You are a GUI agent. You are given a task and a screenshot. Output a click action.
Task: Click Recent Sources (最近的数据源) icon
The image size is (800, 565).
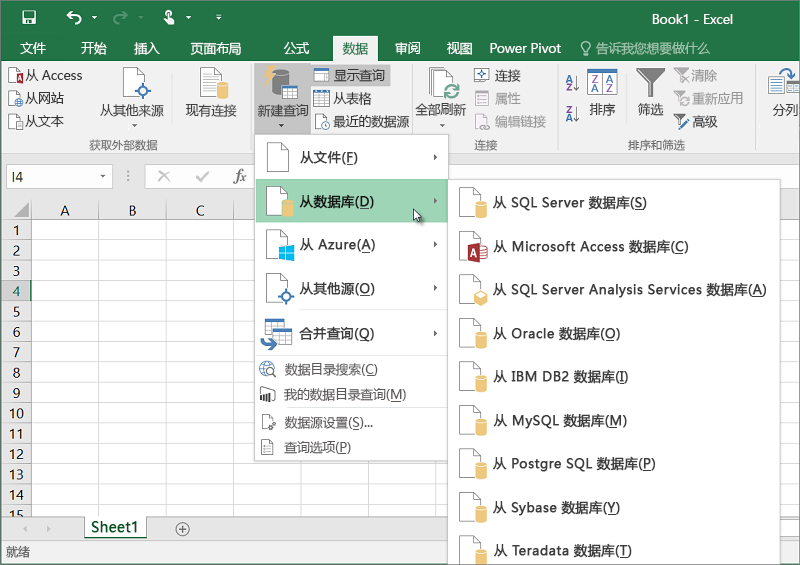coord(321,121)
